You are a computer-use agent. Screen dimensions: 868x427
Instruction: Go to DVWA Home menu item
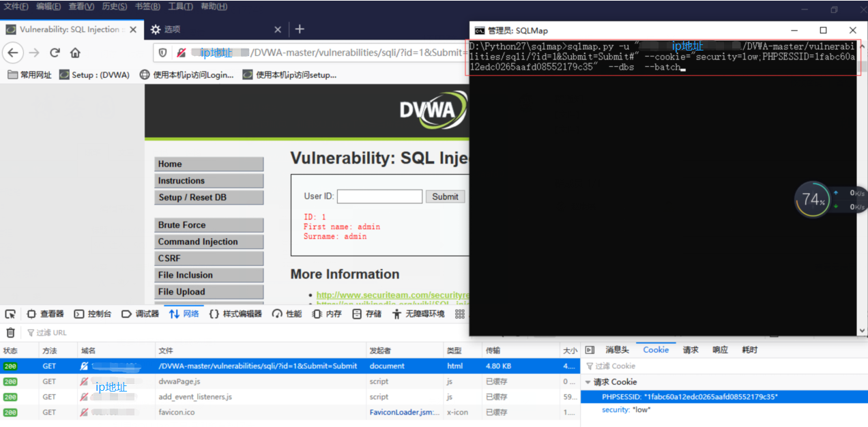pyautogui.click(x=209, y=164)
